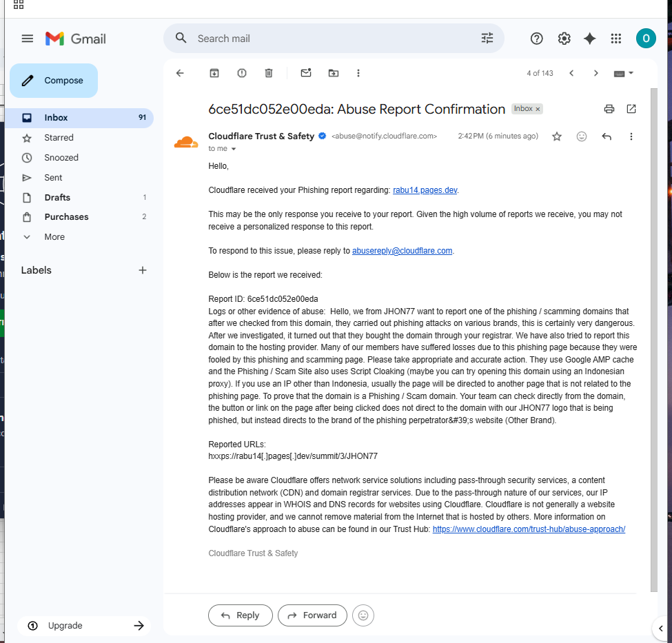
Task: Open the Sent folder
Action: click(79, 178)
